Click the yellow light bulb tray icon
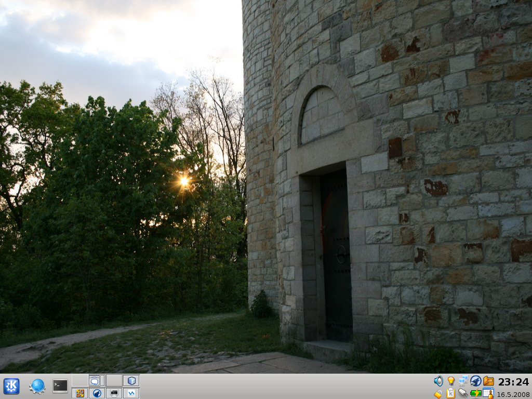Image resolution: width=532 pixels, height=399 pixels. 450,381
